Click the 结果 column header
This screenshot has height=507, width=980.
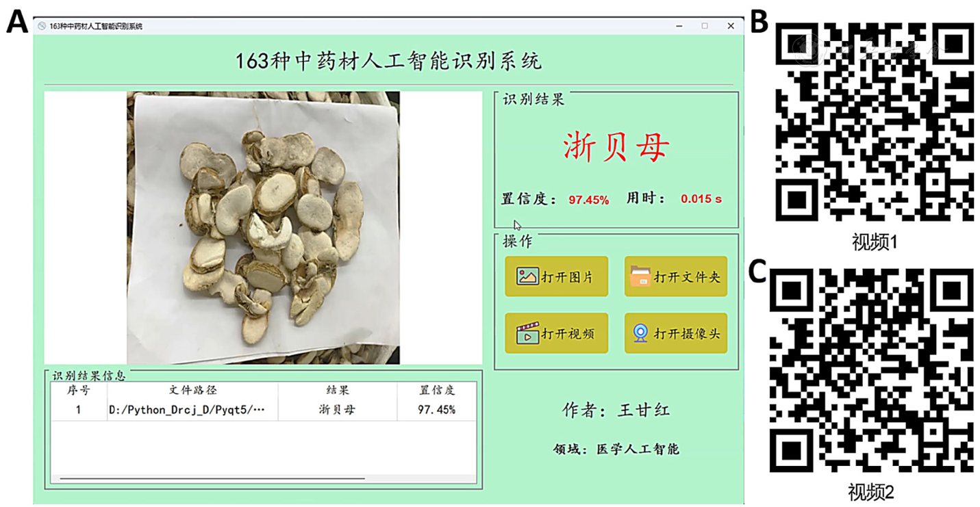point(337,391)
